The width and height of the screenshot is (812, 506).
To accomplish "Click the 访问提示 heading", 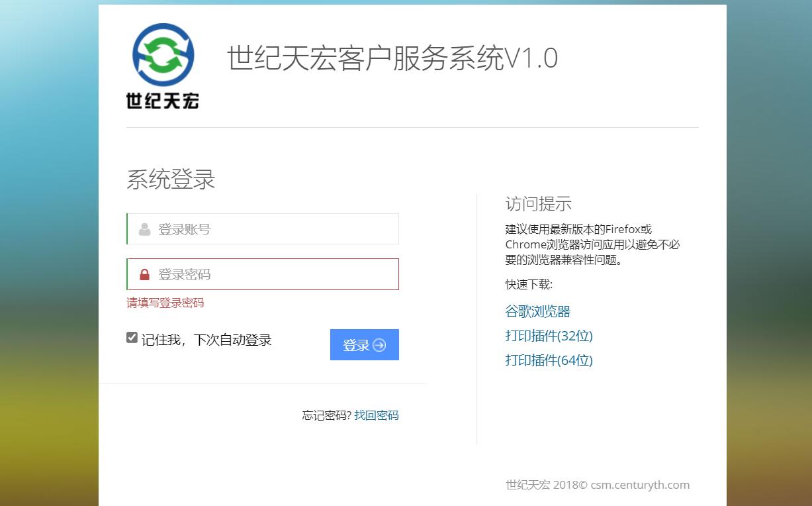I will pos(538,204).
